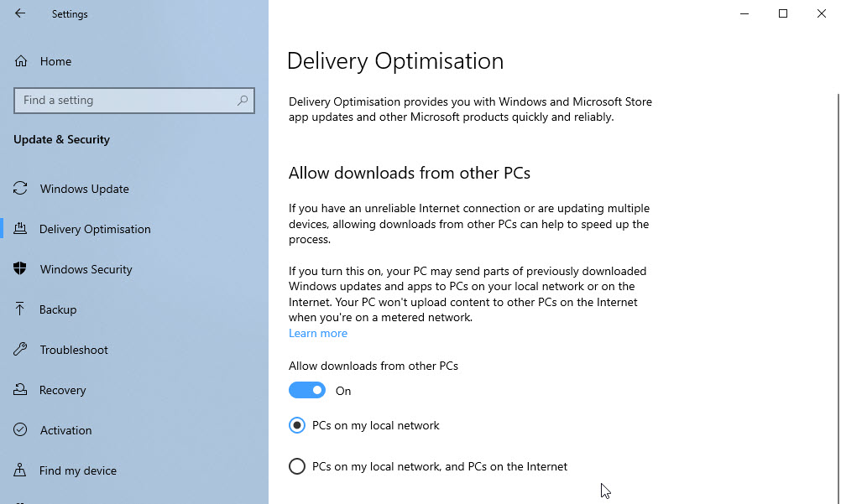
Task: Click the Troubleshoot wrench icon
Action: [x=20, y=349]
